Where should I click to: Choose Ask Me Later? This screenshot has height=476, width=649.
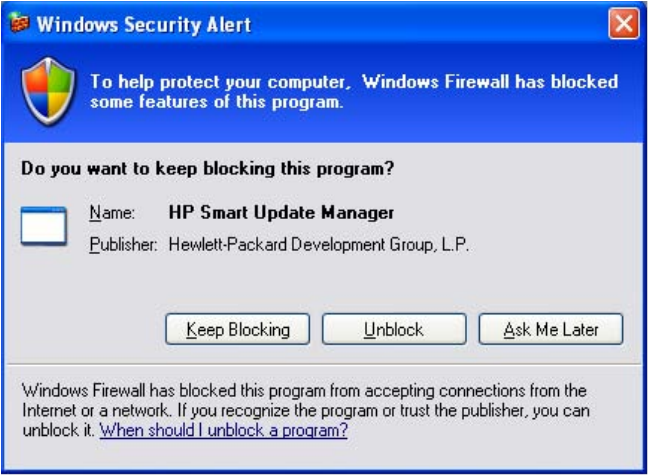550,329
